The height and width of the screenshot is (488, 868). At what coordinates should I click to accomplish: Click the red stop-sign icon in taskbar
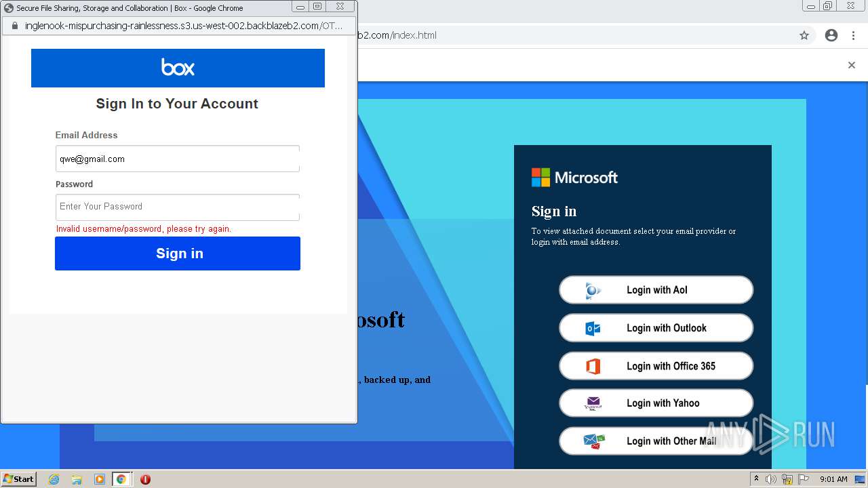coord(145,479)
